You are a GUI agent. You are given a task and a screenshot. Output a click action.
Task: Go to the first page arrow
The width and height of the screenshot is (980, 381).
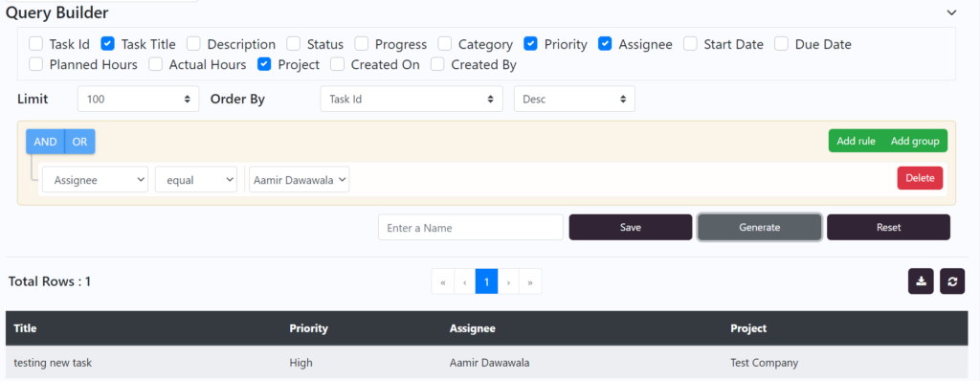(442, 281)
